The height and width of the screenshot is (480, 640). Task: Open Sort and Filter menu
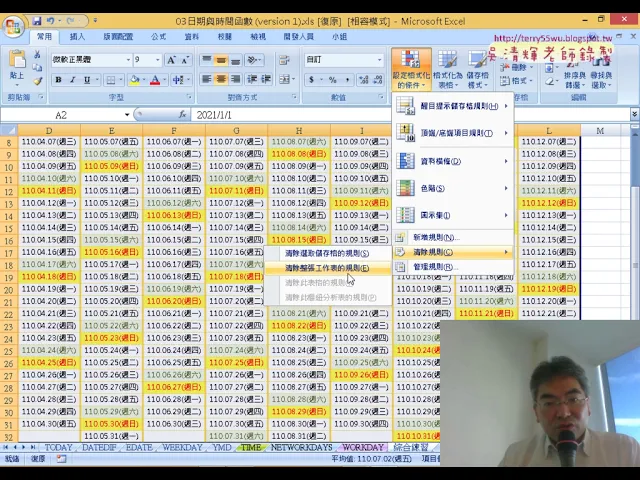point(575,76)
